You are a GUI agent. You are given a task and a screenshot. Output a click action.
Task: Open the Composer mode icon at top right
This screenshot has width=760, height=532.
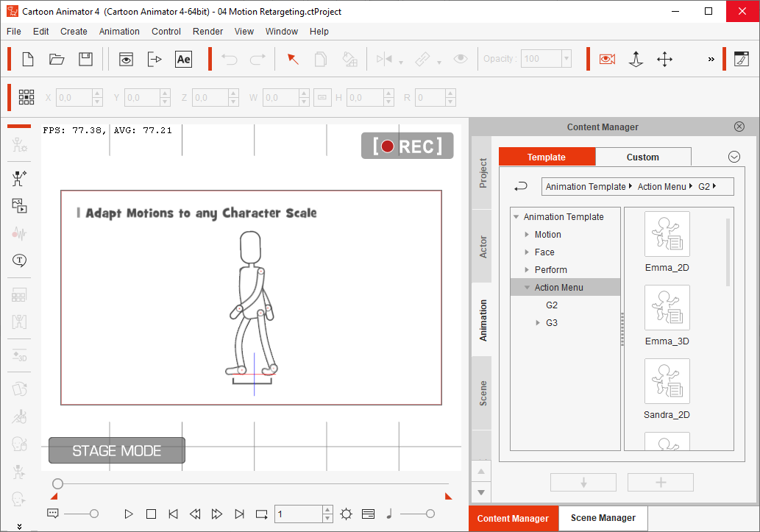(x=742, y=59)
